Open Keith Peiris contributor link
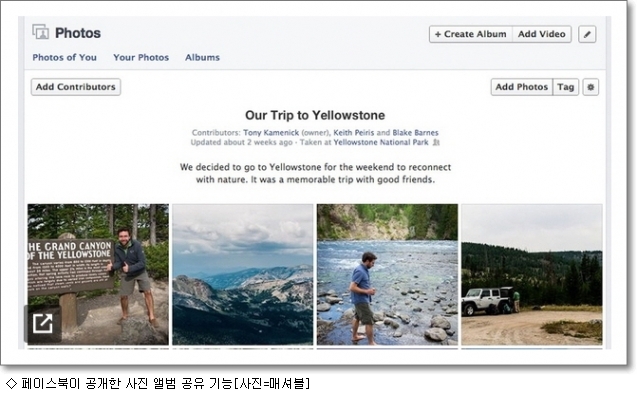Viewport: 637px width, 395px height. [x=354, y=132]
